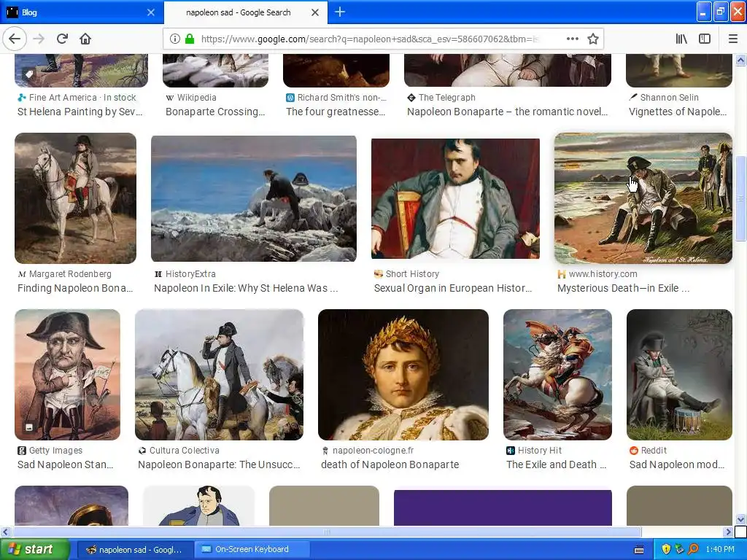Open the Windows Start menu

(x=34, y=549)
